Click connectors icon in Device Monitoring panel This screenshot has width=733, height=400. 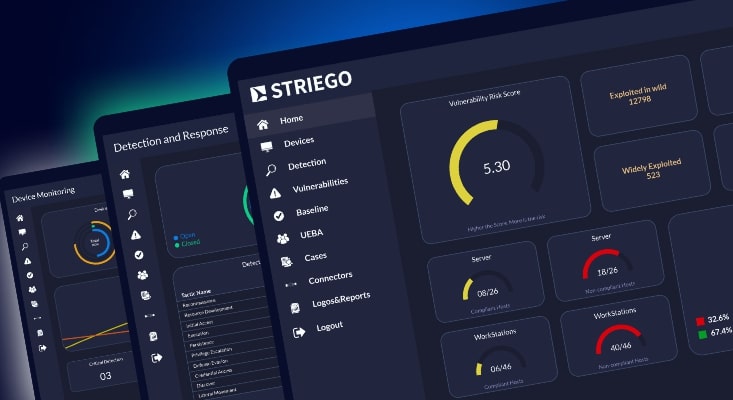37,318
